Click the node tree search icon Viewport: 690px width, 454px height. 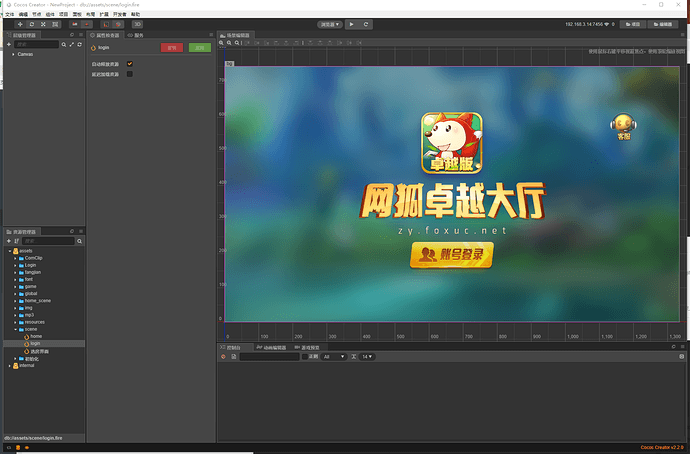tap(64, 44)
